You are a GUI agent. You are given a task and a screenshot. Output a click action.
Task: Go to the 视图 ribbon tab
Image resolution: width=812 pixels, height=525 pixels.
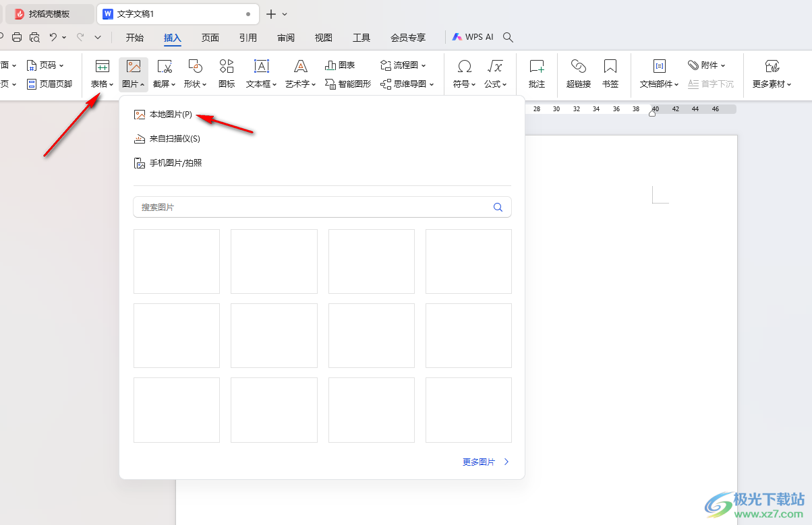324,38
